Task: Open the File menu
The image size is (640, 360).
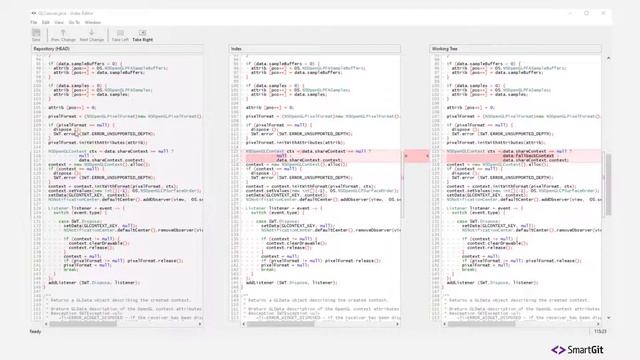Action: 34,22
